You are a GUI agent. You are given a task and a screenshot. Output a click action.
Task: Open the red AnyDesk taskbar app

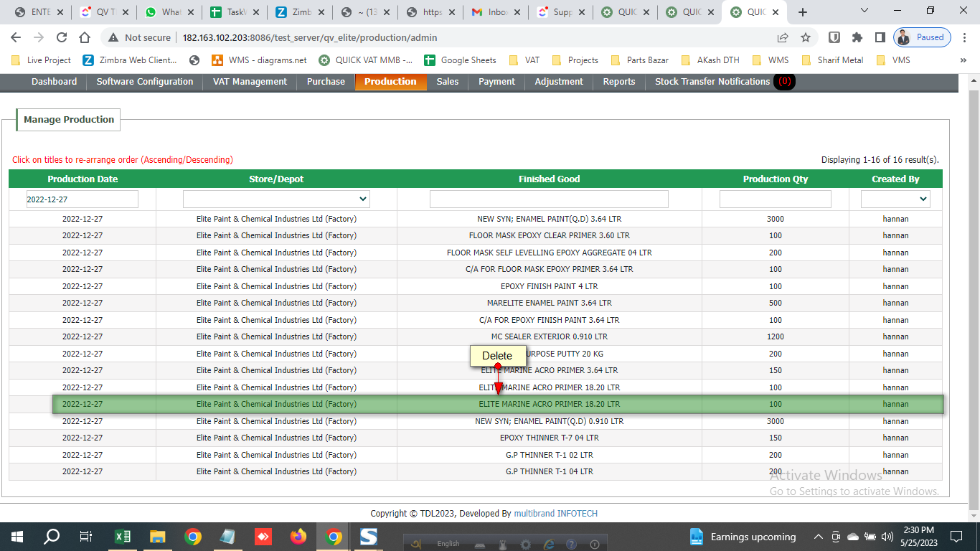(x=263, y=536)
